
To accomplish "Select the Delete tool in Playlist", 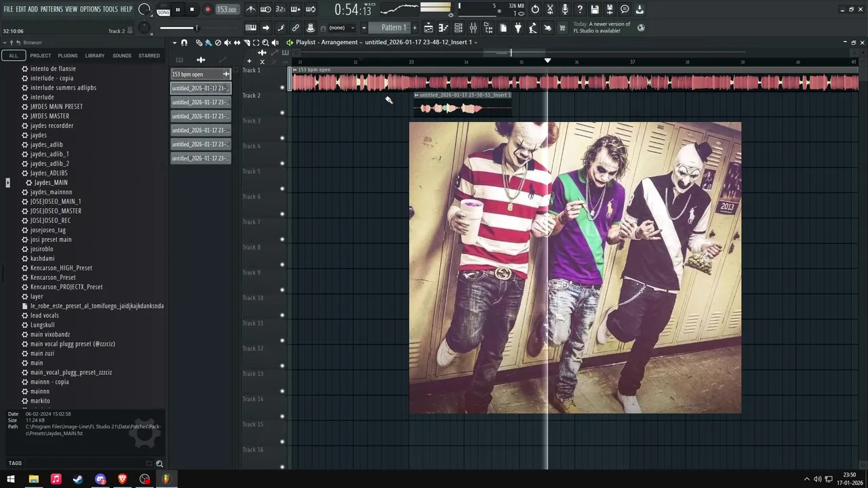I will pos(218,43).
